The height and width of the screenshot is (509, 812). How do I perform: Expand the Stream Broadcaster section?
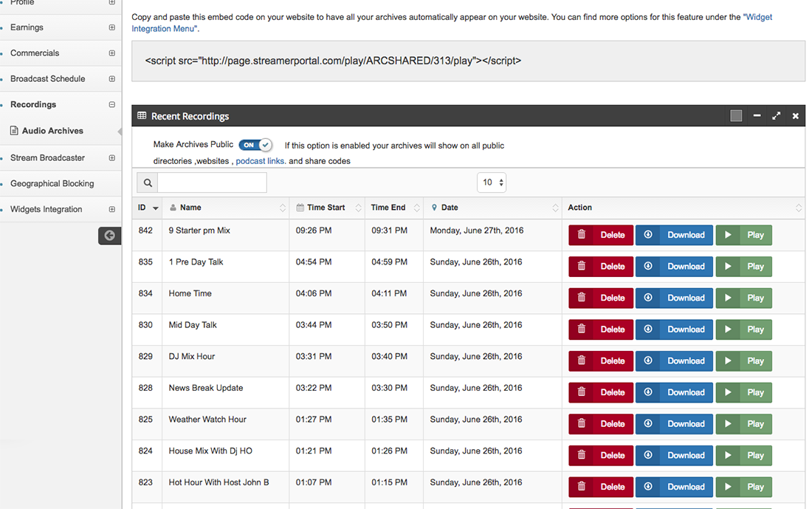[112, 157]
